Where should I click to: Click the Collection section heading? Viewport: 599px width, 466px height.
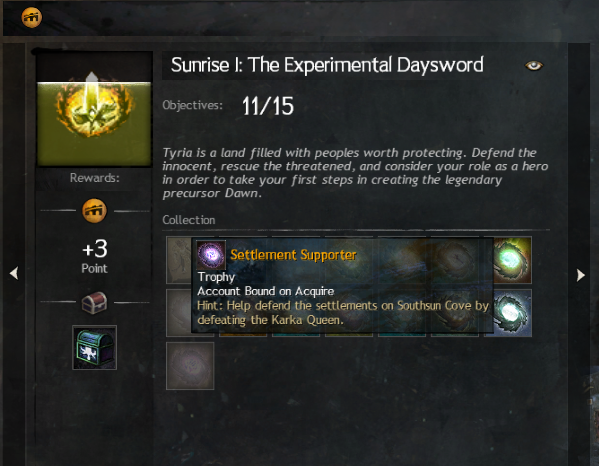(189, 220)
